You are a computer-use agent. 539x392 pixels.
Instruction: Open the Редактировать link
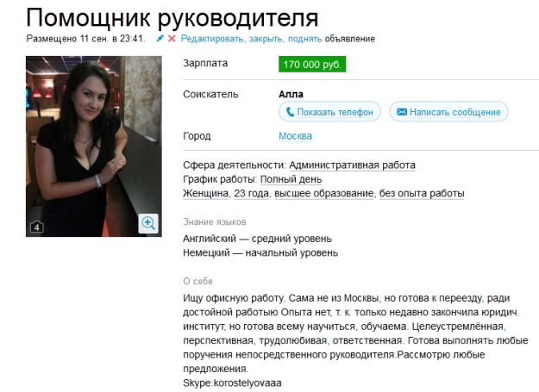pyautogui.click(x=213, y=39)
